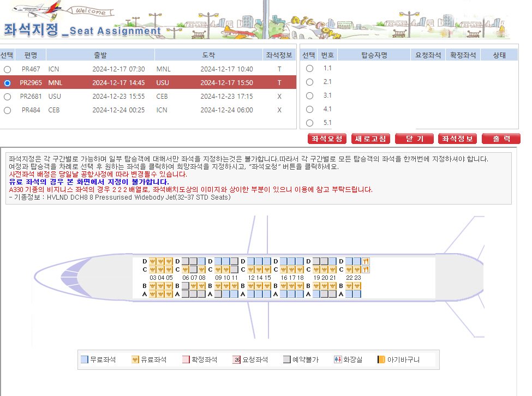532x396 pixels.
Task: Select the PR2681 USU to CEB flight
Action: click(x=7, y=97)
